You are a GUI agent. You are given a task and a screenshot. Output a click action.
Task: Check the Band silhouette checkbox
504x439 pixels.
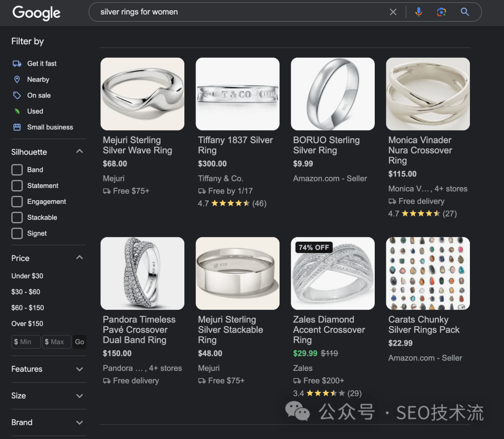[x=17, y=170]
